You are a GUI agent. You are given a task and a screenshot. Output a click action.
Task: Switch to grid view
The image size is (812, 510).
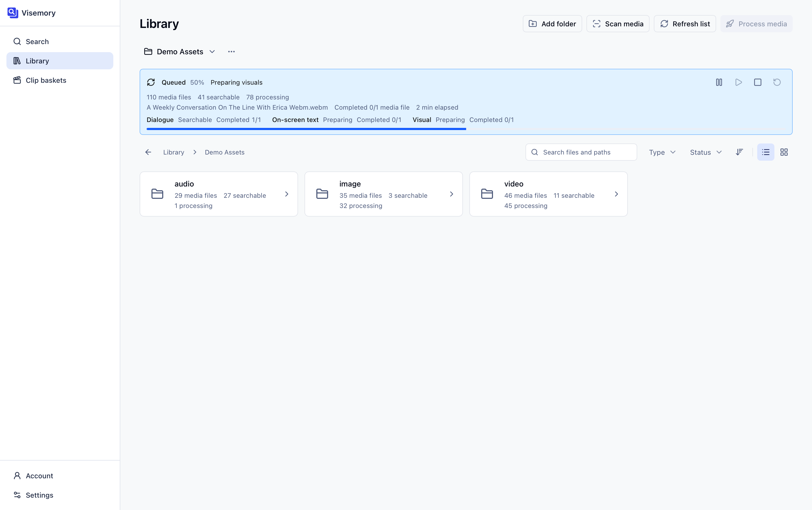coord(784,152)
